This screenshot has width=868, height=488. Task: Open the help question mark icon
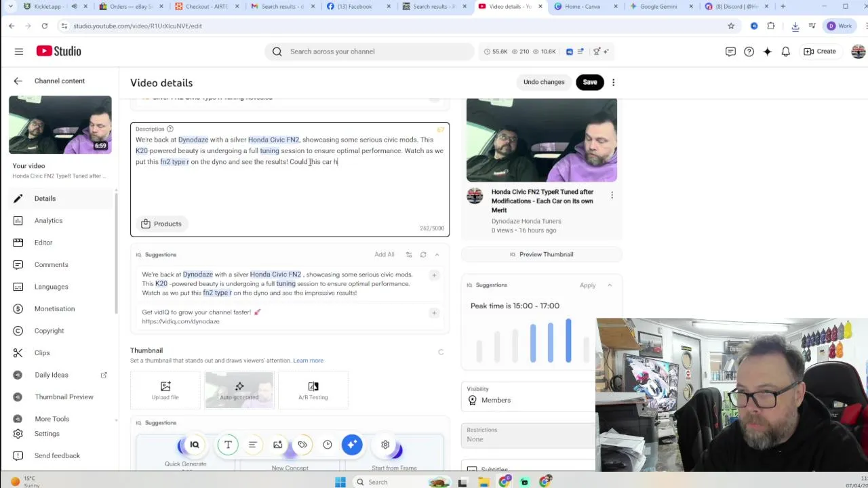(749, 52)
